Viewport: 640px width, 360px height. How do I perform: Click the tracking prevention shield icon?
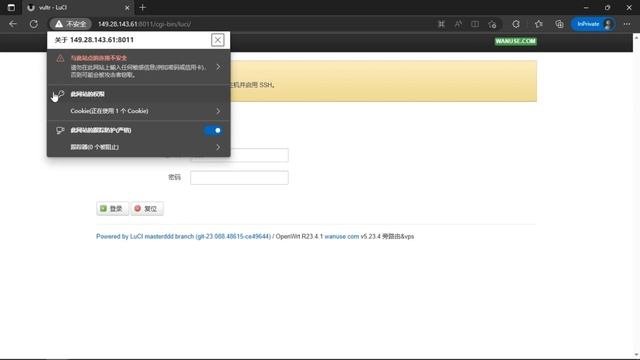pos(60,131)
